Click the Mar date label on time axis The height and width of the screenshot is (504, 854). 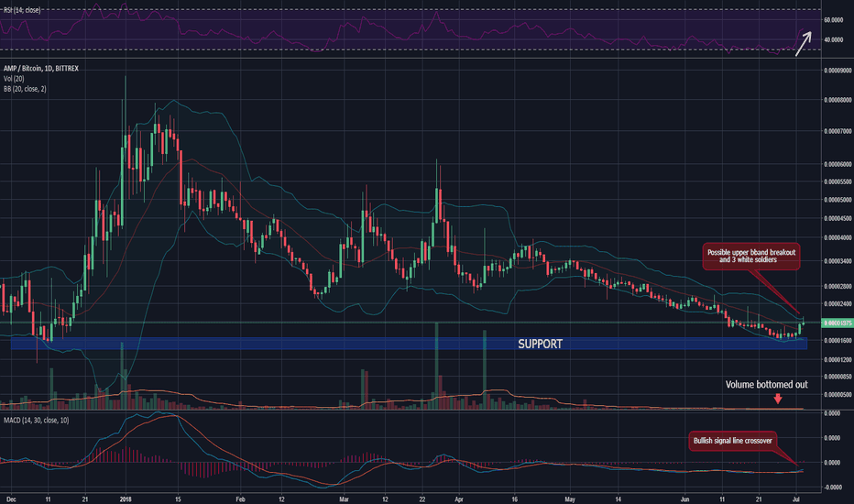click(x=344, y=499)
